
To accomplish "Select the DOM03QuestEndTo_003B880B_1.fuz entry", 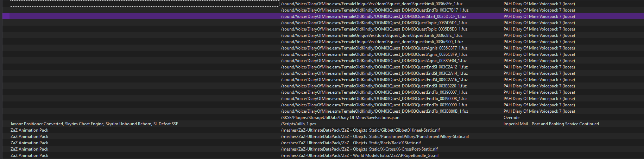I will tap(374, 111).
